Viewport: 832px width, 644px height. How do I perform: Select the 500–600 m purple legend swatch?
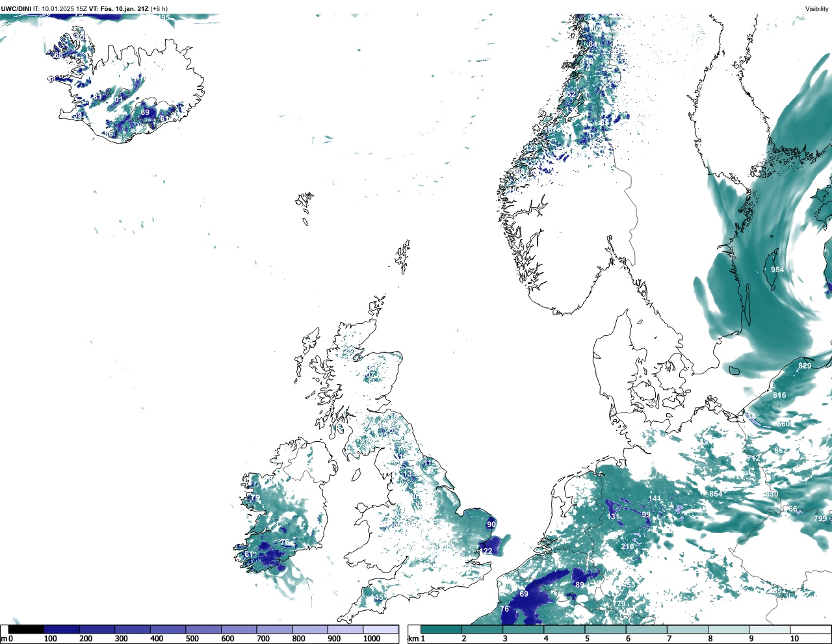tap(203, 629)
